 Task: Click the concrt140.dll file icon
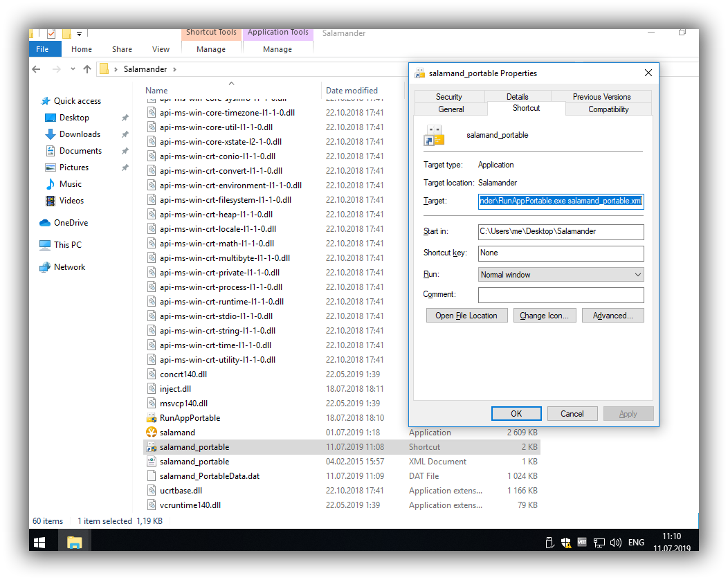[152, 374]
